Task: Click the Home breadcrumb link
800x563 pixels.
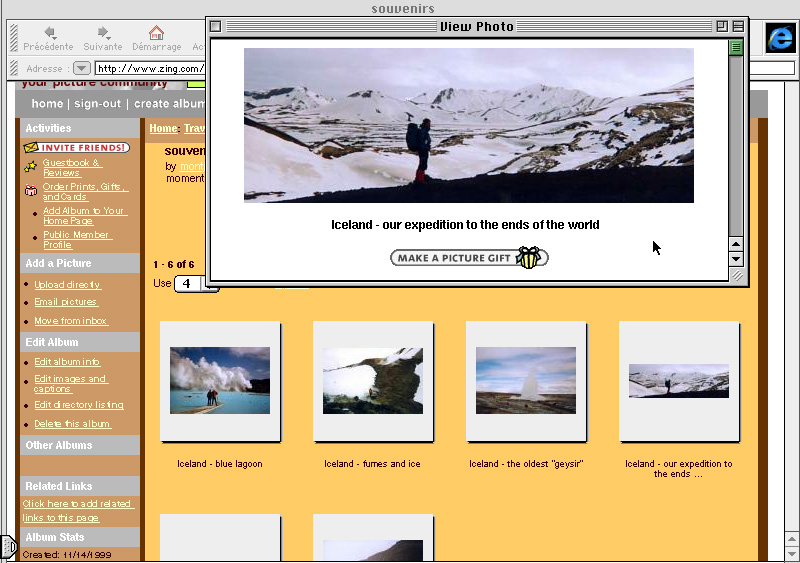Action: [x=163, y=128]
